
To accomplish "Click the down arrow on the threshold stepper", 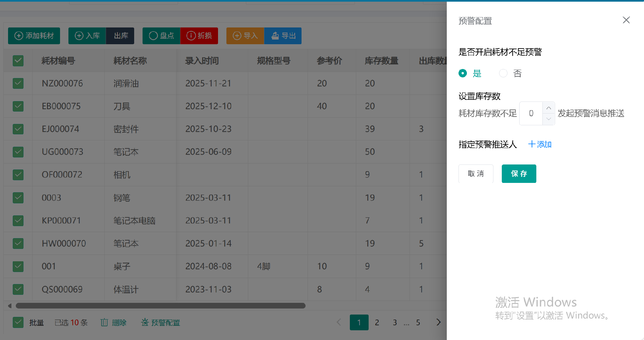I will (549, 119).
